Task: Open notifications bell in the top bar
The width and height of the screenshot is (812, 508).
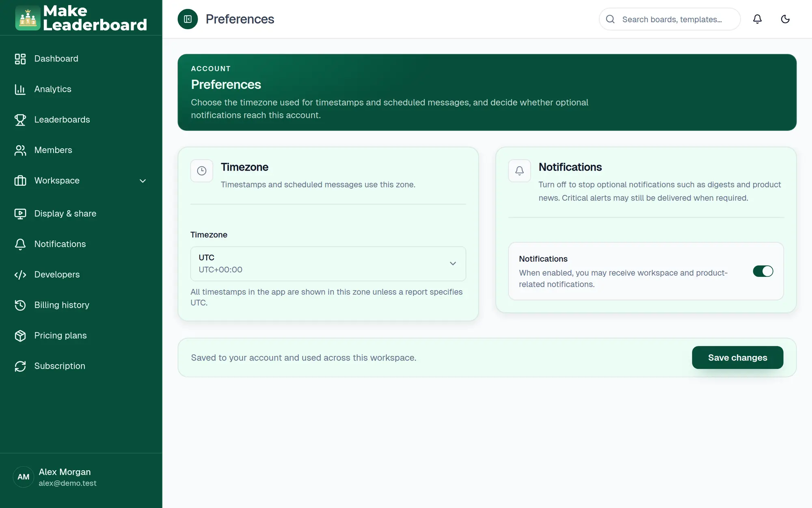Action: tap(757, 19)
